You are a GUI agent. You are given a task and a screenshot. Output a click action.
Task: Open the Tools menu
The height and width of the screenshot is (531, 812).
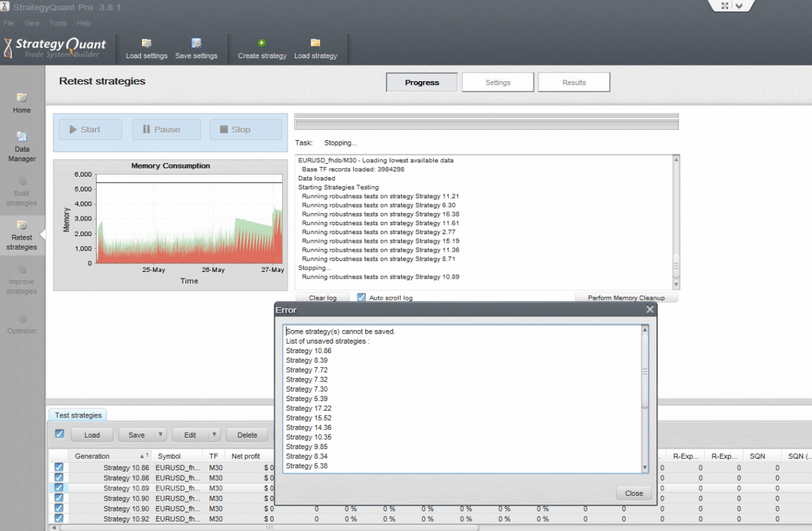tap(58, 23)
